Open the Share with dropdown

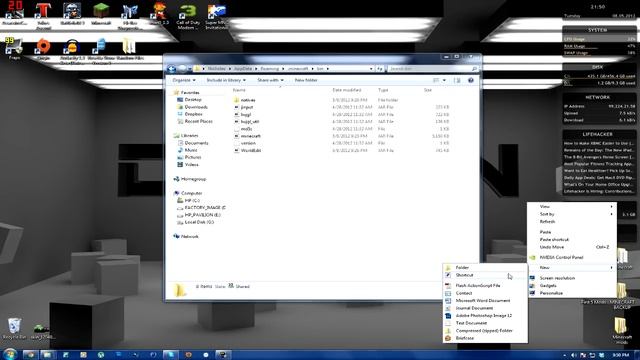(x=270, y=80)
